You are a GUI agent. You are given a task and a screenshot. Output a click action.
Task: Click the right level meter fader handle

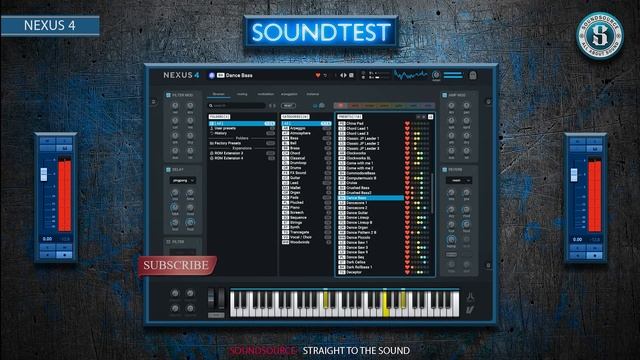pyautogui.click(x=574, y=175)
